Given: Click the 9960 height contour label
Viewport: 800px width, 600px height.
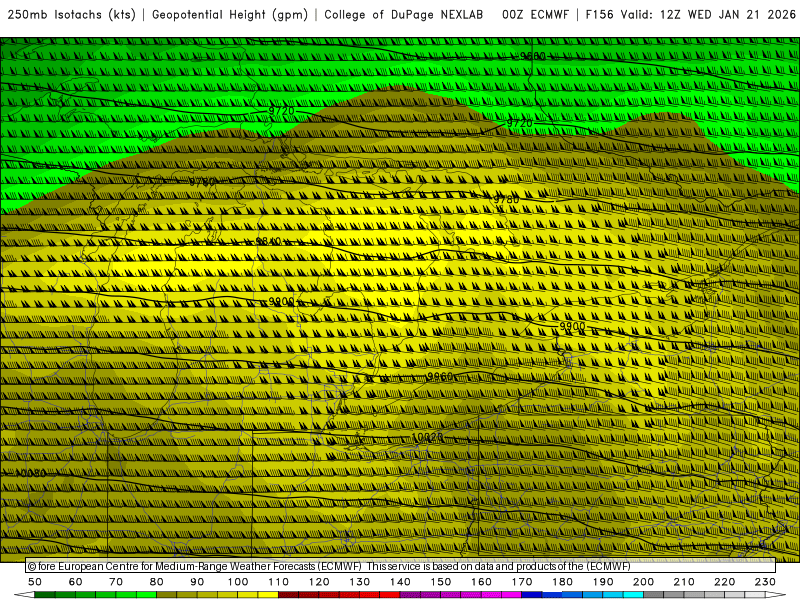Looking at the screenshot, I should (x=440, y=377).
